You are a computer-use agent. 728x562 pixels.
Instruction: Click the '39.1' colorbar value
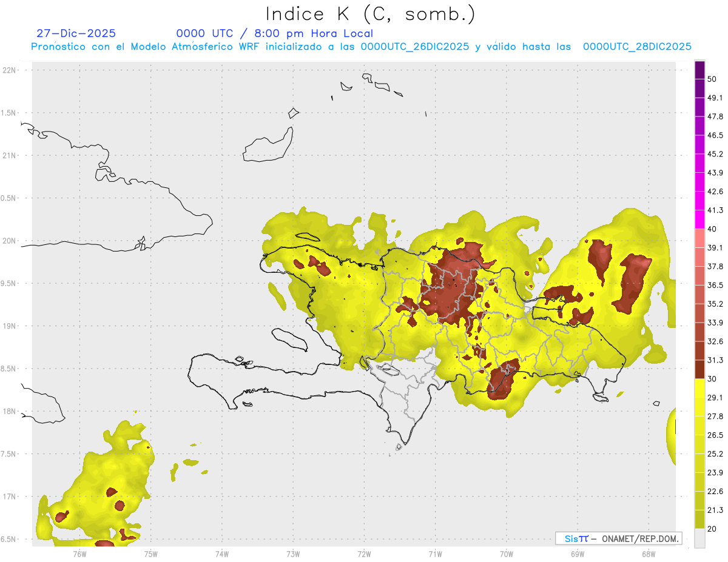715,247
